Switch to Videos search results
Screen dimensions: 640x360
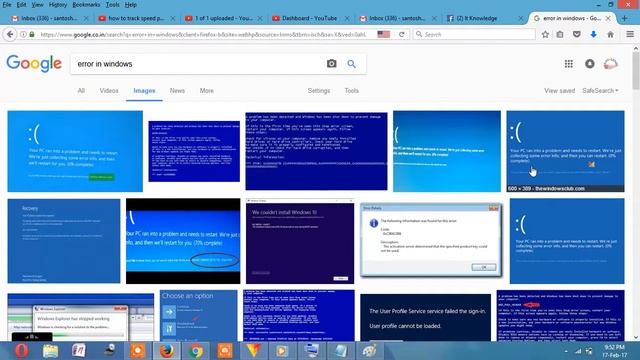[x=109, y=91]
